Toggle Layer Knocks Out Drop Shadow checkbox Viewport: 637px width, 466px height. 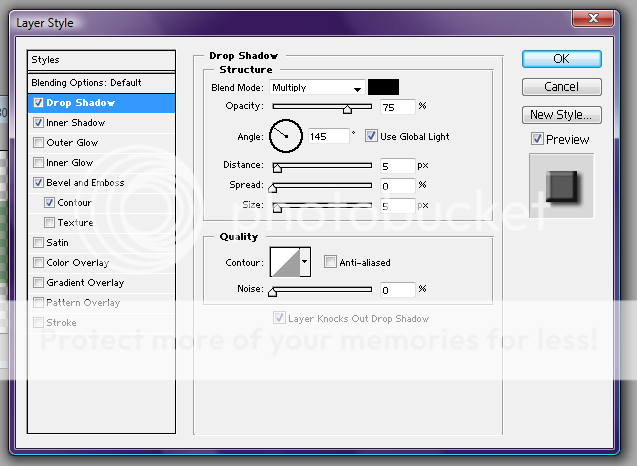(x=279, y=318)
